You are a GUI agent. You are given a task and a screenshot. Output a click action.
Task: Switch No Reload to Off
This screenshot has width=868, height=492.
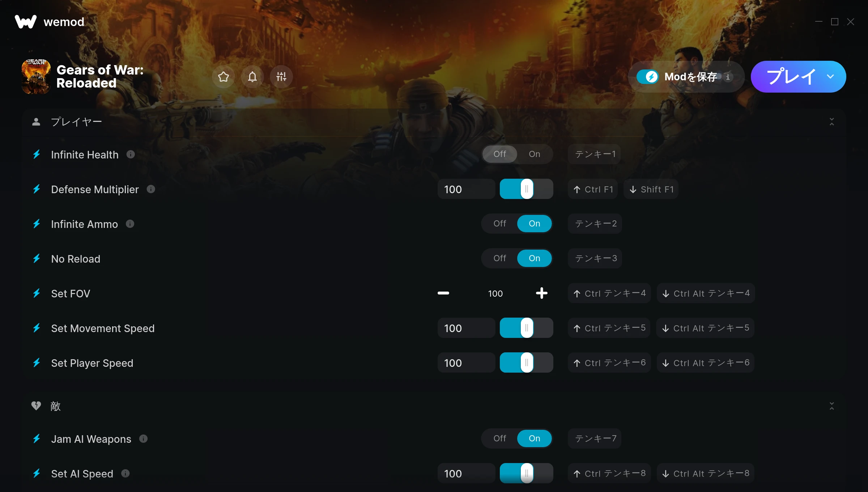[500, 258]
